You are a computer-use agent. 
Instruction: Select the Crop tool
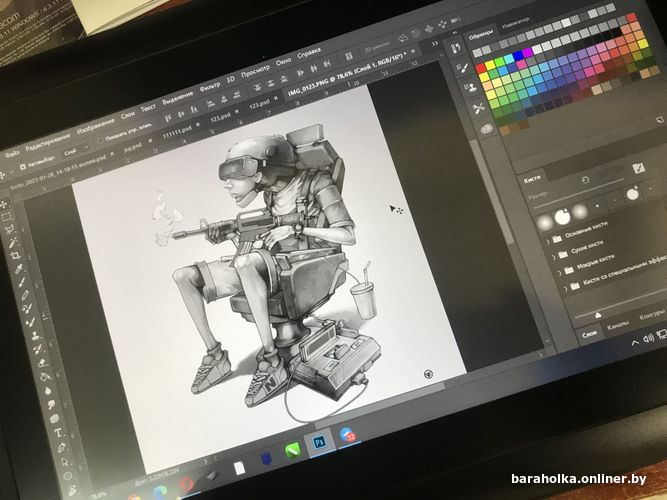point(15,255)
